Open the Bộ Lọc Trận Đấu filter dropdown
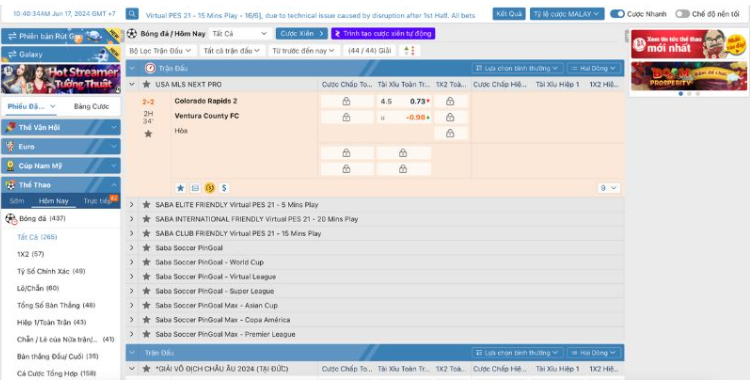The height and width of the screenshot is (380, 751). click(x=160, y=50)
